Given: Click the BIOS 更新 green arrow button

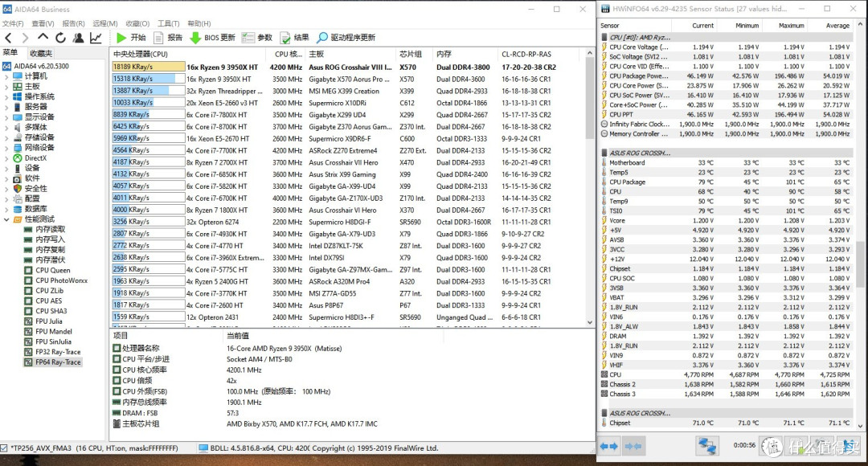Looking at the screenshot, I should [x=212, y=38].
